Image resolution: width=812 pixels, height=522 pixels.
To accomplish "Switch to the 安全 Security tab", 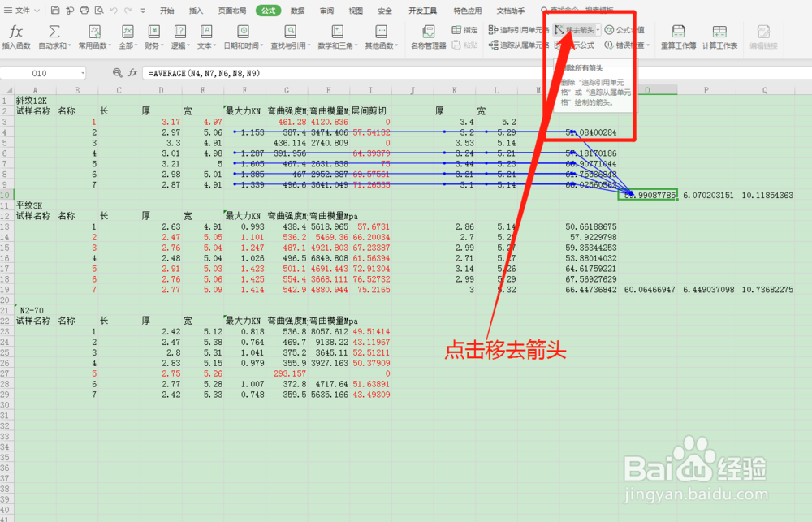I will click(385, 11).
